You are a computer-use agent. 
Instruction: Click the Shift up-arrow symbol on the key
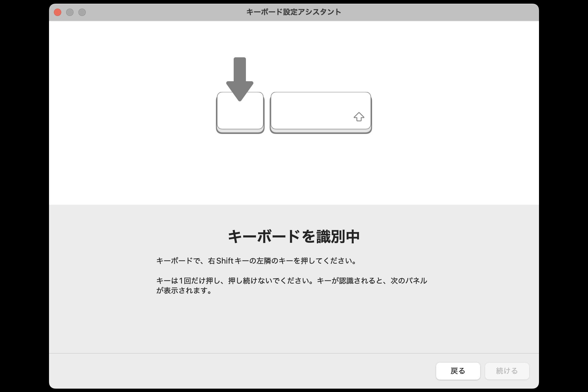359,117
